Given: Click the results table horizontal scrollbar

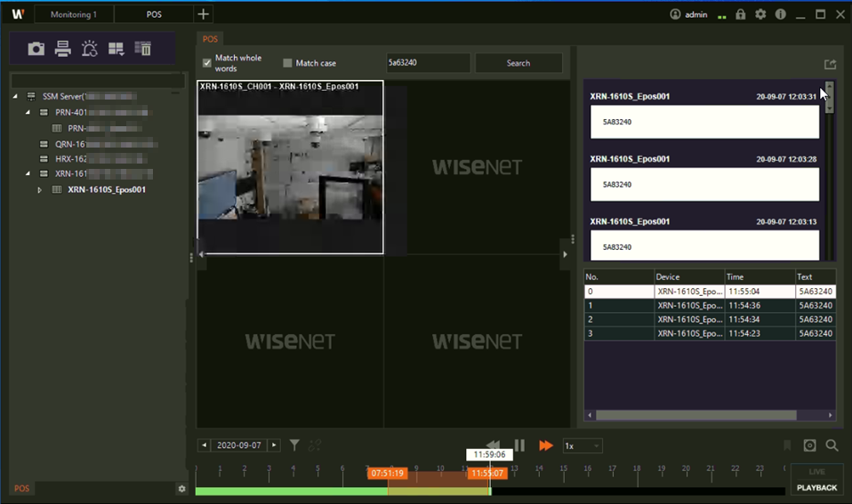Looking at the screenshot, I should click(x=696, y=415).
